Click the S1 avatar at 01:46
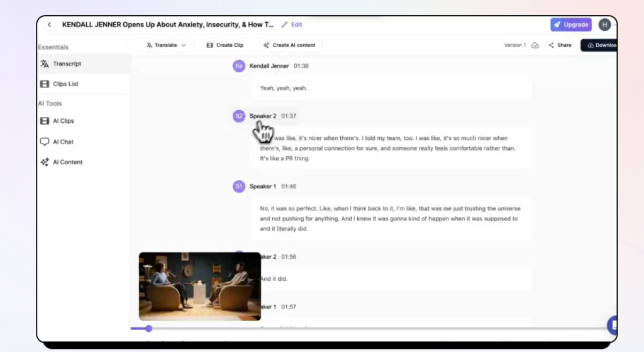The image size is (644, 352). (238, 186)
